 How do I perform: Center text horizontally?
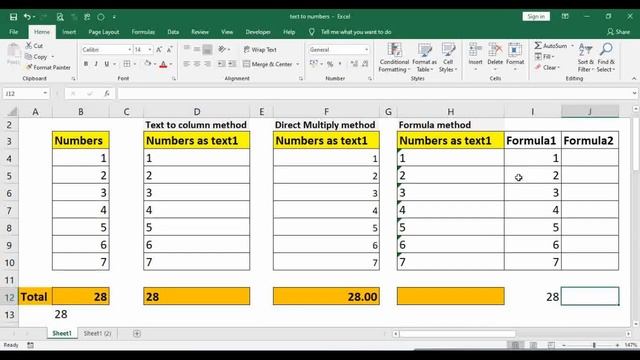pyautogui.click(x=197, y=64)
